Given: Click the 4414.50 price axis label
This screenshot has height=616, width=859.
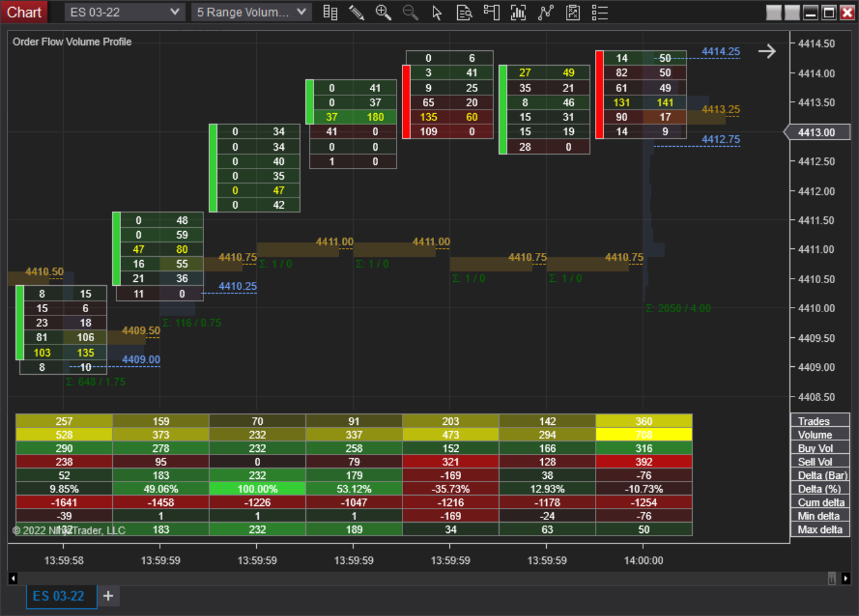Looking at the screenshot, I should (817, 44).
